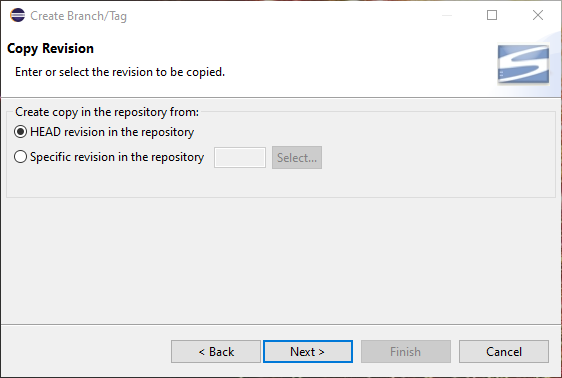
Task: Advance the wizard with Next
Action: [x=308, y=351]
